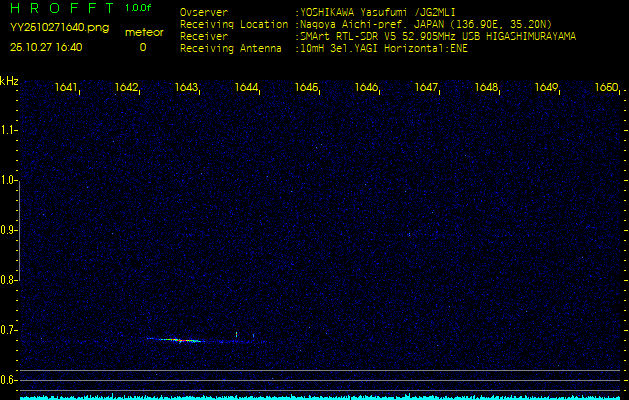Click the Nagoya Aichi-pref. JAPAN location value

426,24
